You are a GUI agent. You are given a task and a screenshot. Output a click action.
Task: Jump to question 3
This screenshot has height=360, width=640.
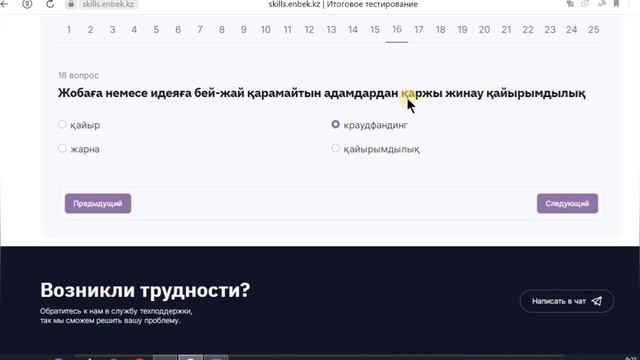112,29
